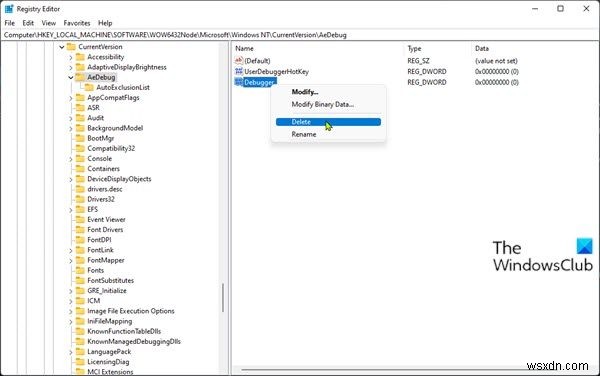Select the KnownFunctionTableDlls key
600x376 pixels.
click(124, 331)
